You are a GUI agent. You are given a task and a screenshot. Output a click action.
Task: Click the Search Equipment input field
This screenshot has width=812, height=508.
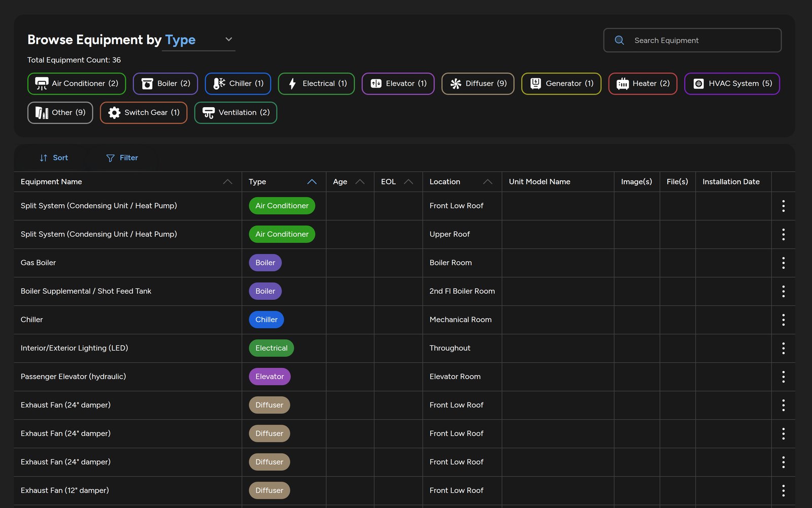(x=692, y=40)
